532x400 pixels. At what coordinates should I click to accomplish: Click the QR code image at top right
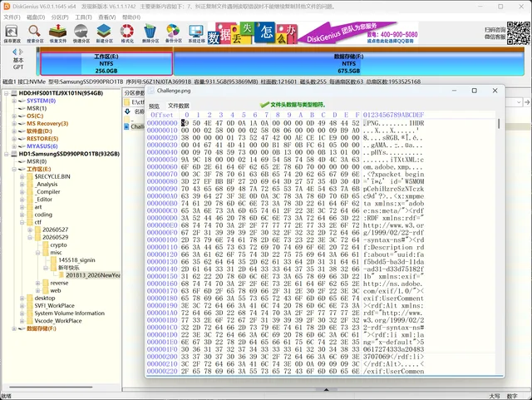pyautogui.click(x=519, y=33)
